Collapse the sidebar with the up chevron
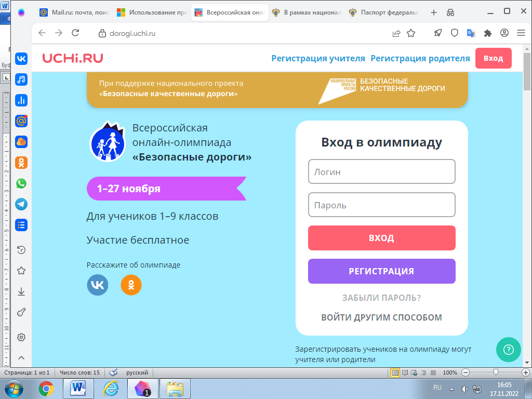The width and height of the screenshot is (532, 399). [x=21, y=357]
